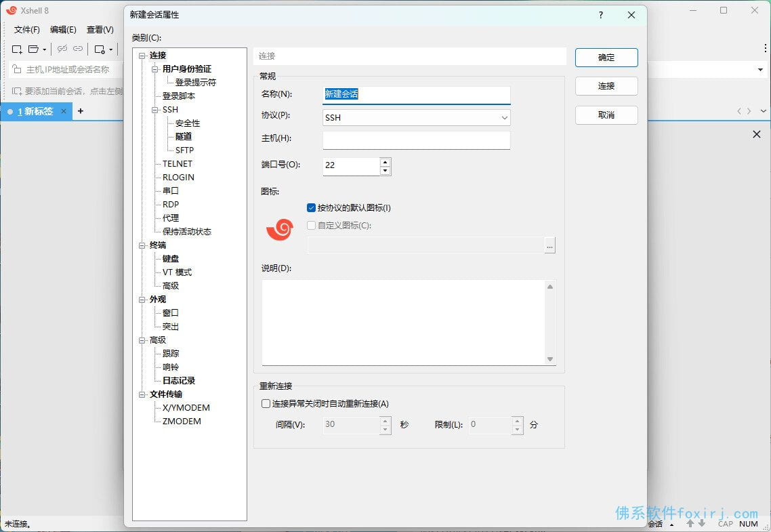This screenshot has height=532, width=771.
Task: Collapse the '文件传输' tree node
Action: pyautogui.click(x=142, y=394)
